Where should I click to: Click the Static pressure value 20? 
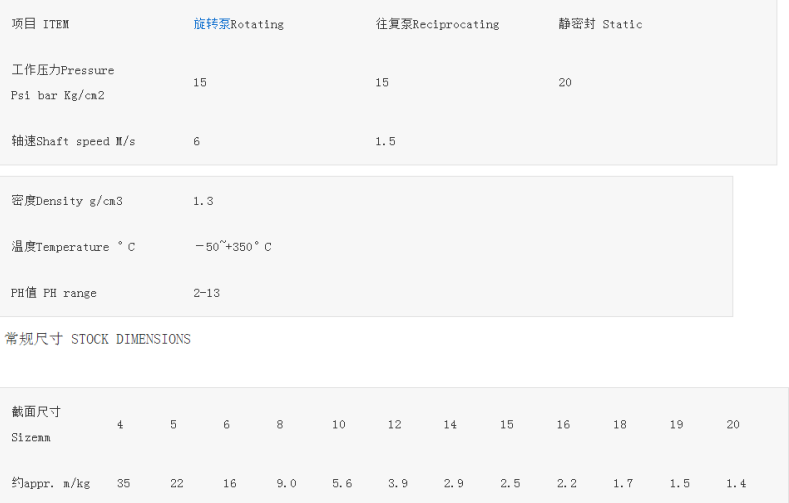point(565,82)
